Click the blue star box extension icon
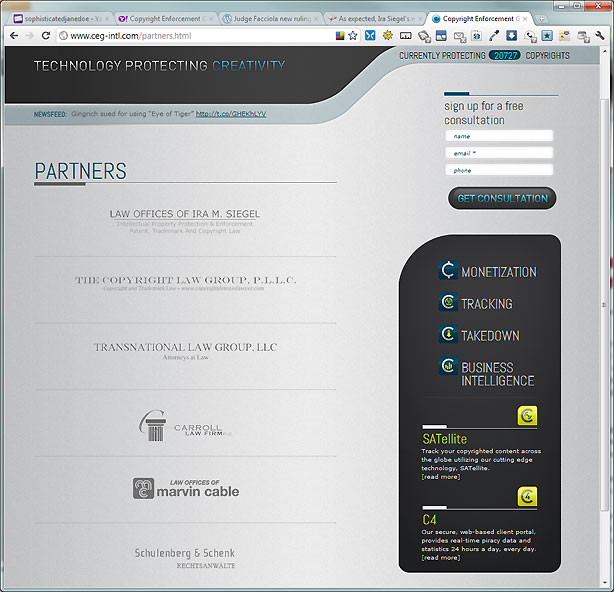Image resolution: width=614 pixels, height=592 pixels. (x=547, y=36)
